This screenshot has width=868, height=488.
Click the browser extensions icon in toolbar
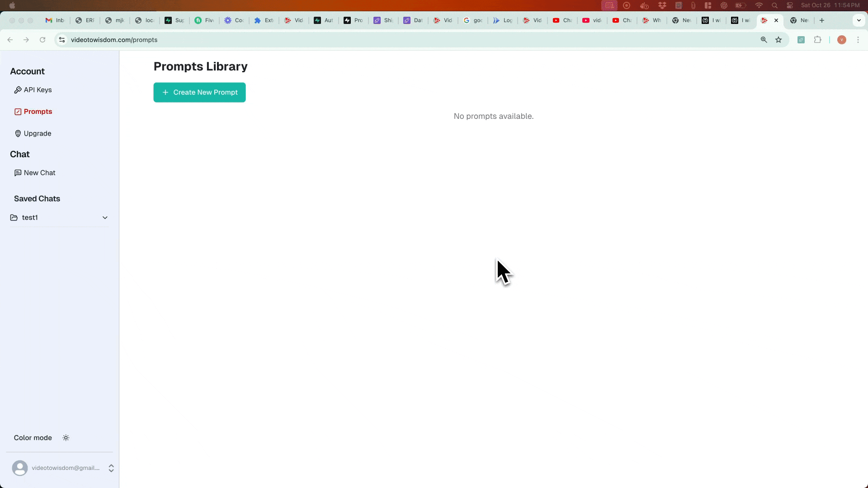click(817, 40)
